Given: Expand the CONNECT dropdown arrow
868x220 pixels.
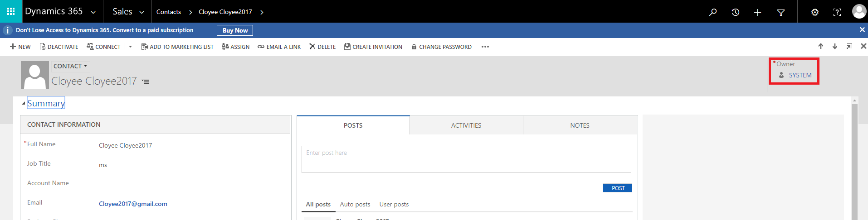Looking at the screenshot, I should tap(130, 47).
